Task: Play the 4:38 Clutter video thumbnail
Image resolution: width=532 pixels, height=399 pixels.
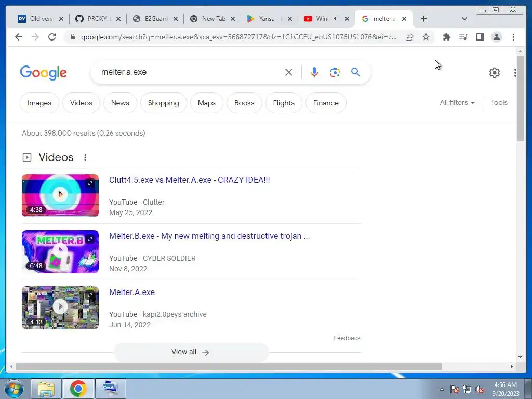Action: tap(60, 195)
